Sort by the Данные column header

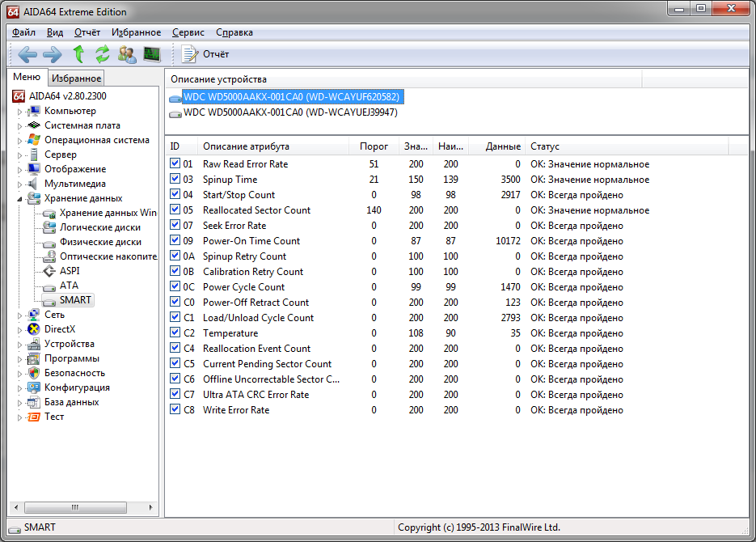[x=497, y=146]
